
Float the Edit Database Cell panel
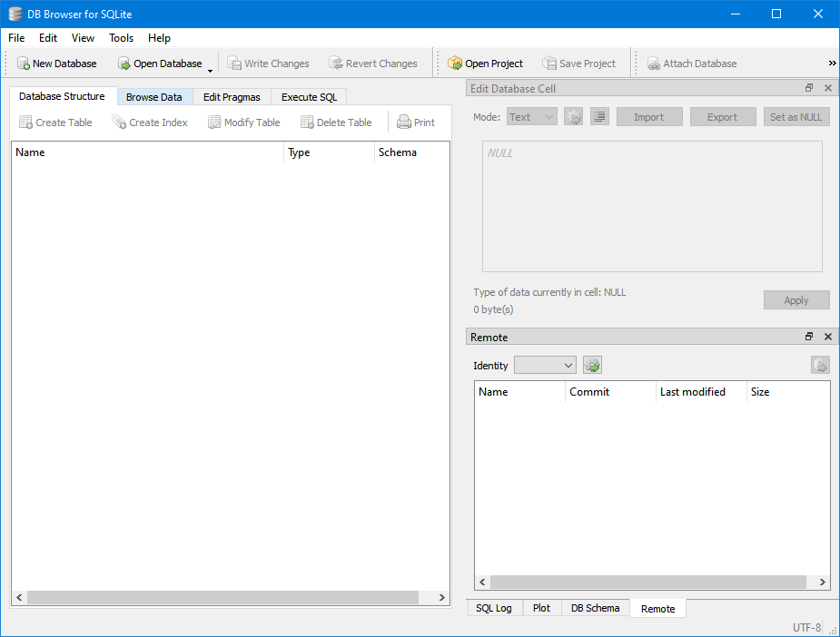click(x=809, y=88)
